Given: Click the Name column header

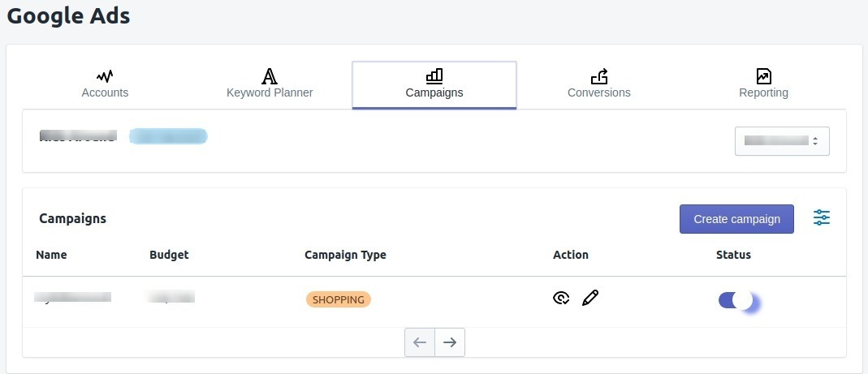Looking at the screenshot, I should [51, 255].
